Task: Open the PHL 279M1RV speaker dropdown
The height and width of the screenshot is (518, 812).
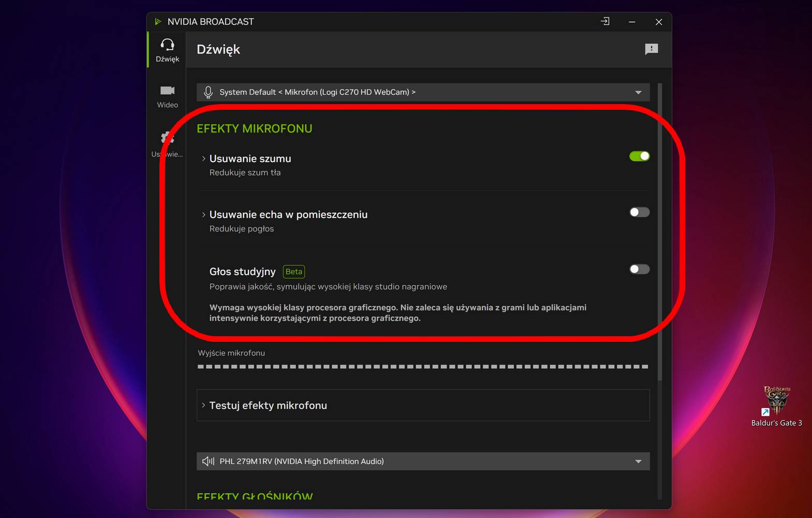Action: pos(423,461)
